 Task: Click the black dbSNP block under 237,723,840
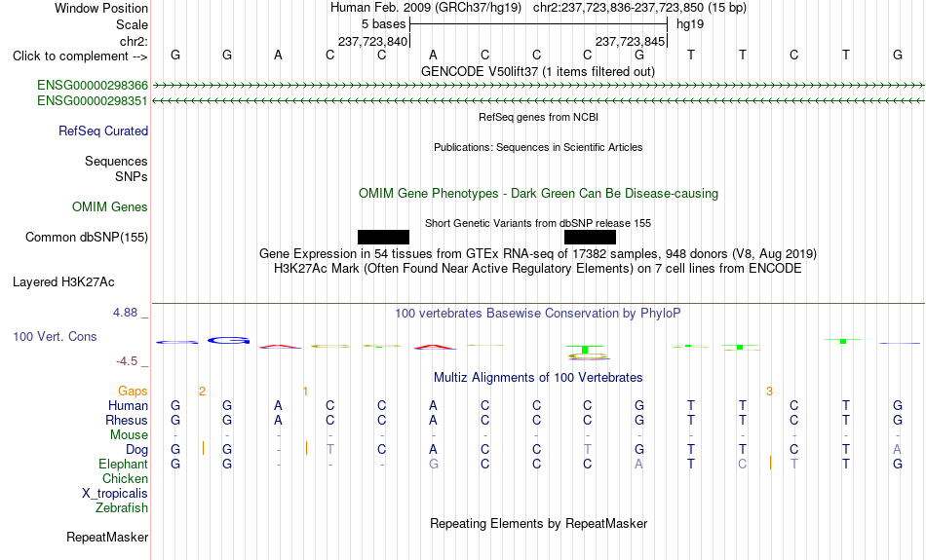point(383,238)
